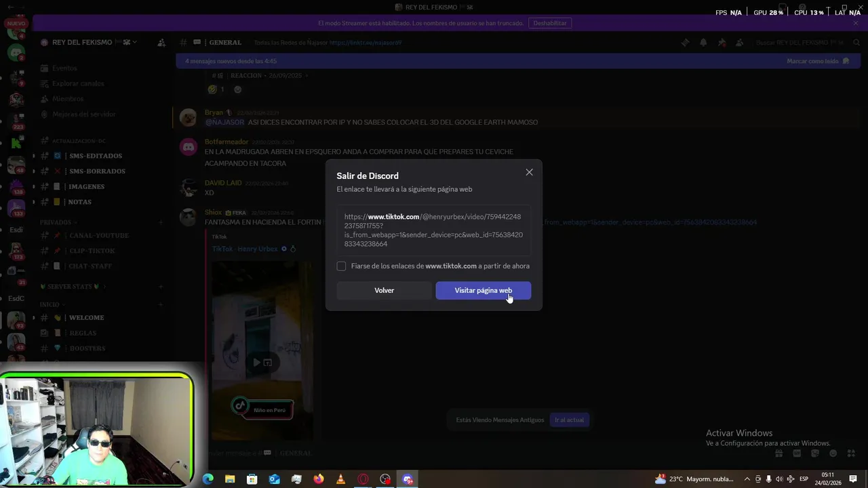Toggle the member list icon
Screen dimensions: 868x488
pos(740,42)
